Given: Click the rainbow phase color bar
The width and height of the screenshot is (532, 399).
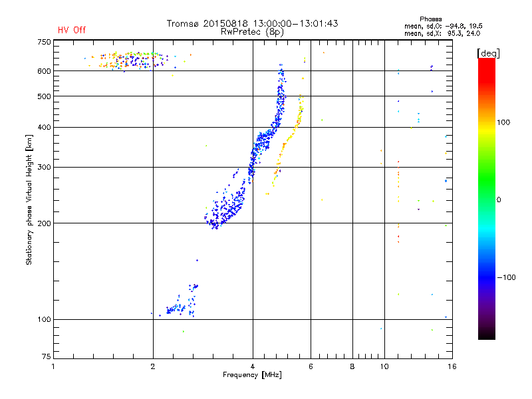Looking at the screenshot, I should click(x=487, y=198).
